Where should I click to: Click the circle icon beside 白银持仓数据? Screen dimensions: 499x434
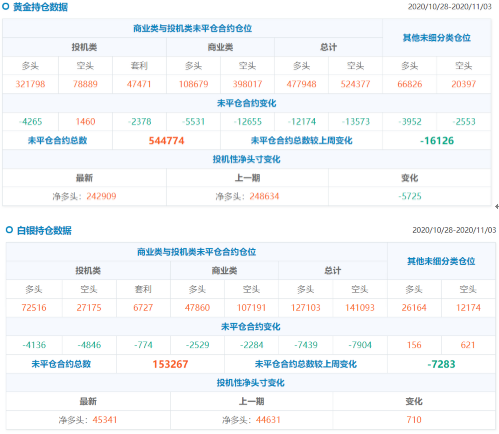9,230
